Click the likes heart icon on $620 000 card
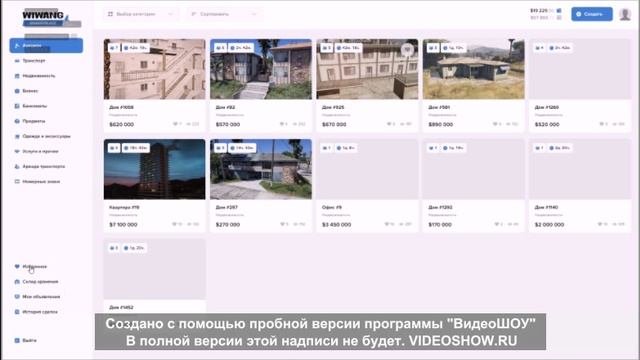This screenshot has height=360, width=640. coord(176,124)
